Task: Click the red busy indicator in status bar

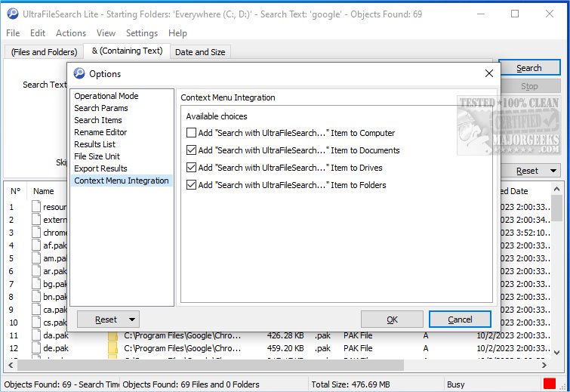Action: click(x=550, y=384)
